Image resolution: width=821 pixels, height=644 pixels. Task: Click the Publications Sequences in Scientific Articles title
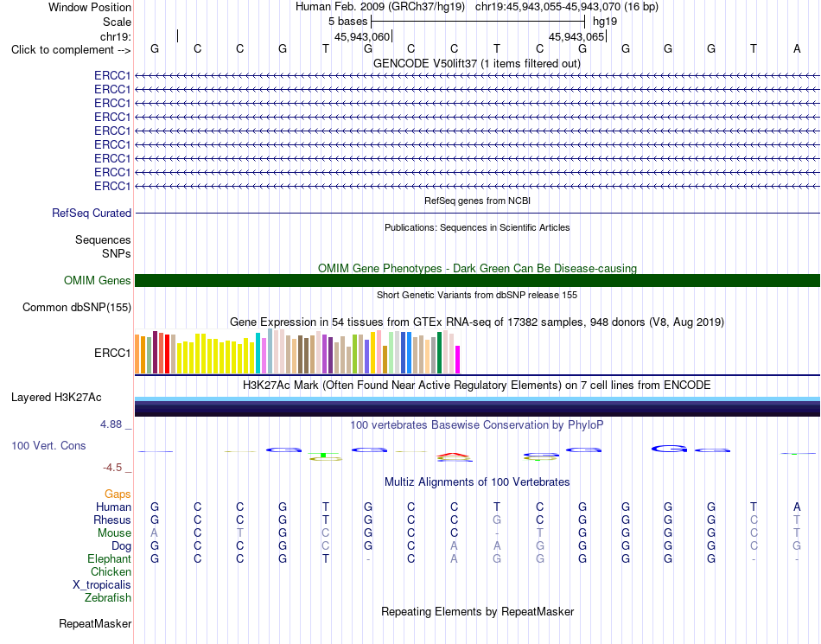(x=477, y=227)
